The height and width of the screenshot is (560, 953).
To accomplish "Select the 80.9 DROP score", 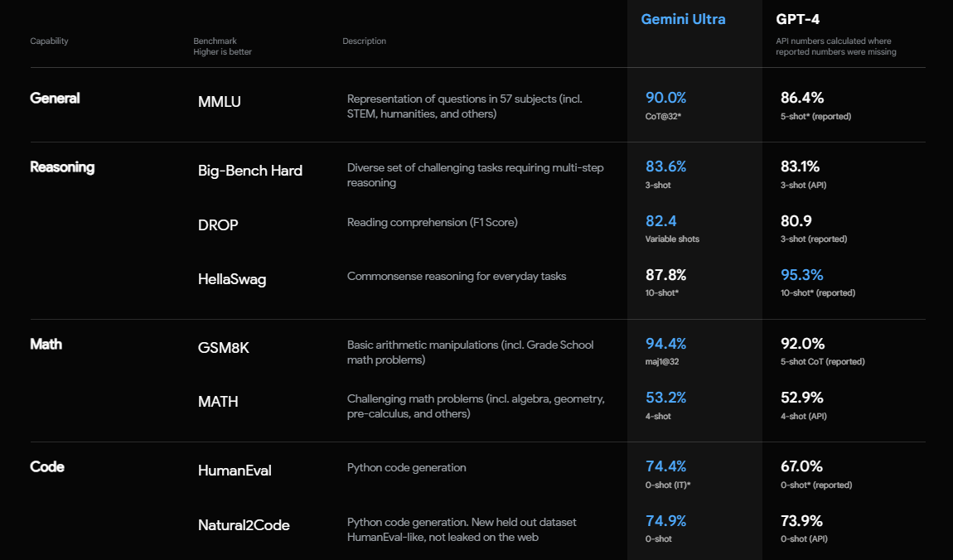I will click(796, 221).
